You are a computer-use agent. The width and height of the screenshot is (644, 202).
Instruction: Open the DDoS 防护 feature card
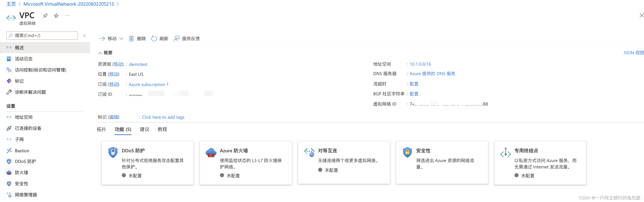point(147,163)
